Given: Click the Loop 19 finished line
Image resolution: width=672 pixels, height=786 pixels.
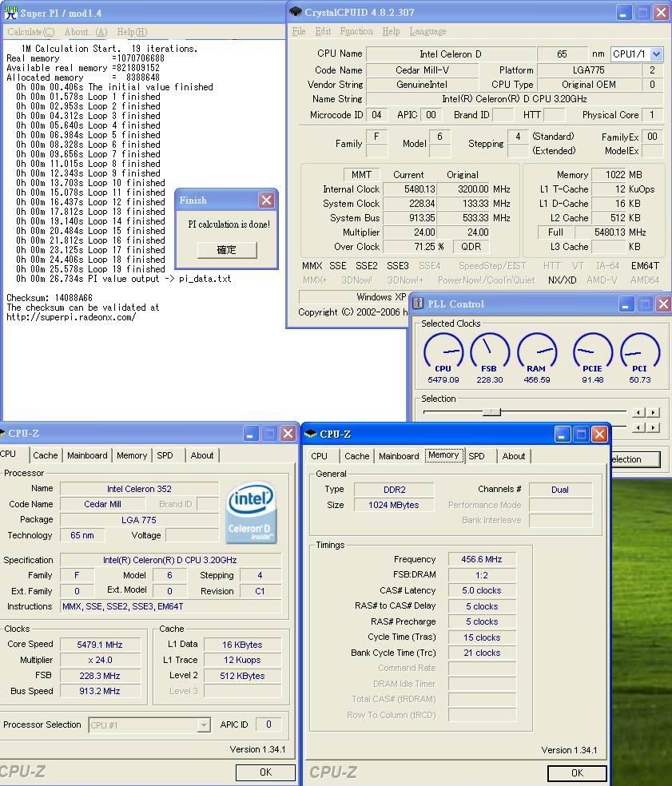Looking at the screenshot, I should pyautogui.click(x=90, y=269).
